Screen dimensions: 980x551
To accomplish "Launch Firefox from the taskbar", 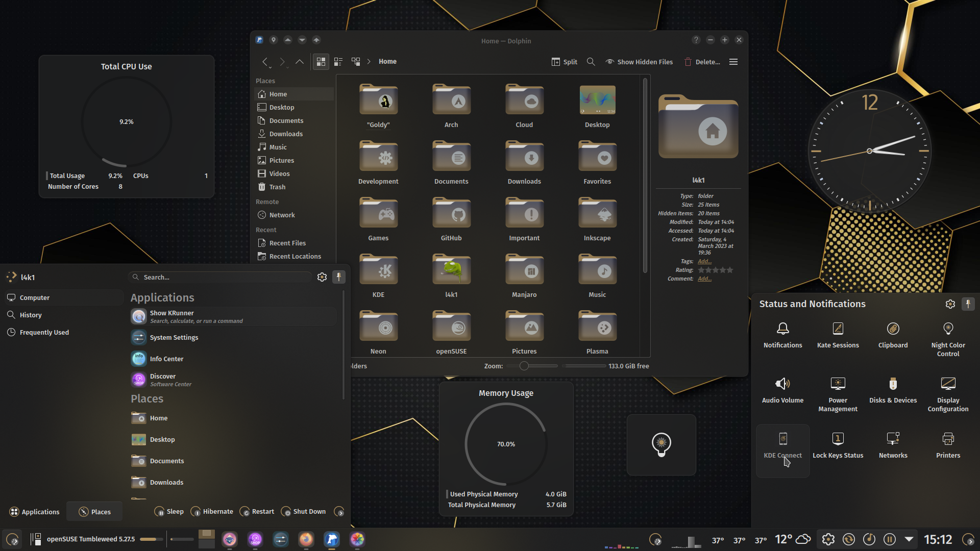I will (x=306, y=539).
